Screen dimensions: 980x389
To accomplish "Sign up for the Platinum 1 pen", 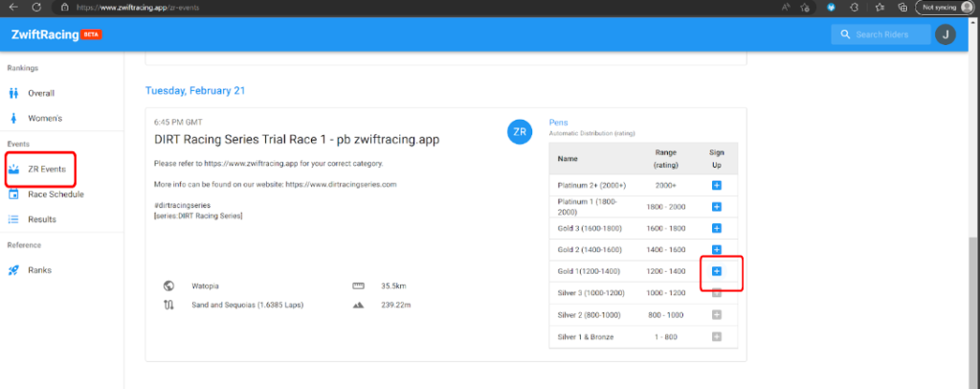I will point(717,207).
